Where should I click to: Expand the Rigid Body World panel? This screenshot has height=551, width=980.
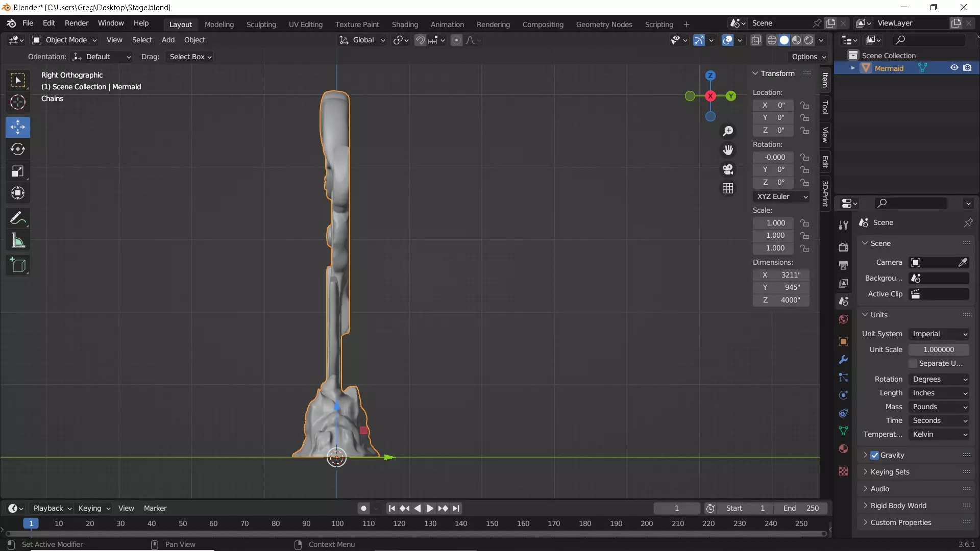[x=898, y=506]
